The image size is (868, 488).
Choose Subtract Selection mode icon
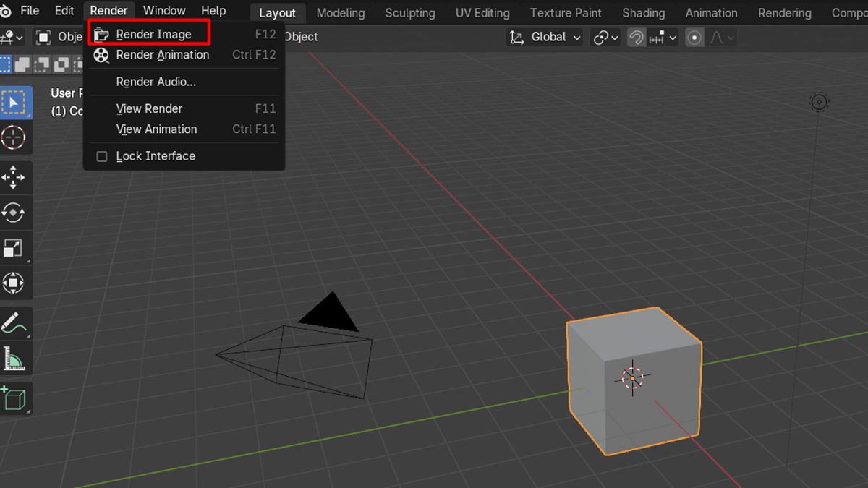42,65
